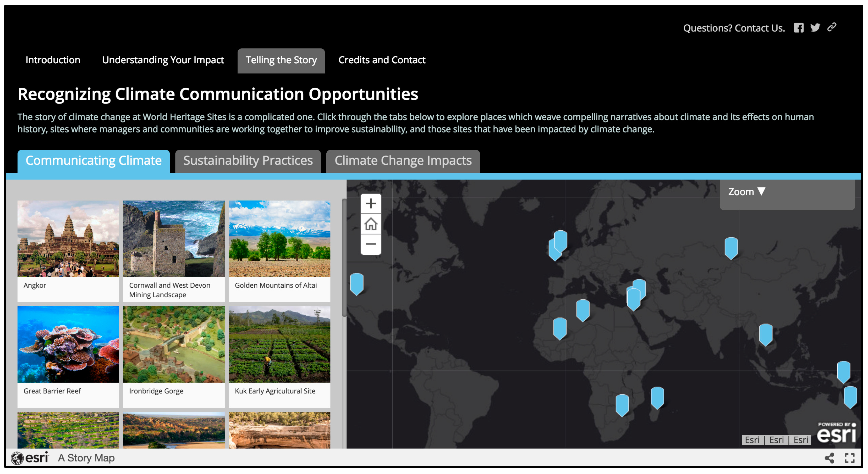868x474 pixels.
Task: Share story via Twitter icon
Action: 815,27
